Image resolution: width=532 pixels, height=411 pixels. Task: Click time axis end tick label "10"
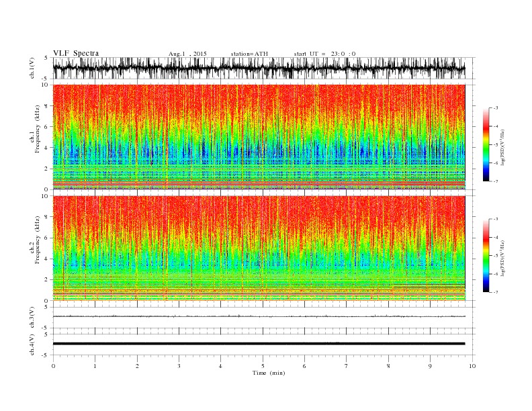point(472,366)
